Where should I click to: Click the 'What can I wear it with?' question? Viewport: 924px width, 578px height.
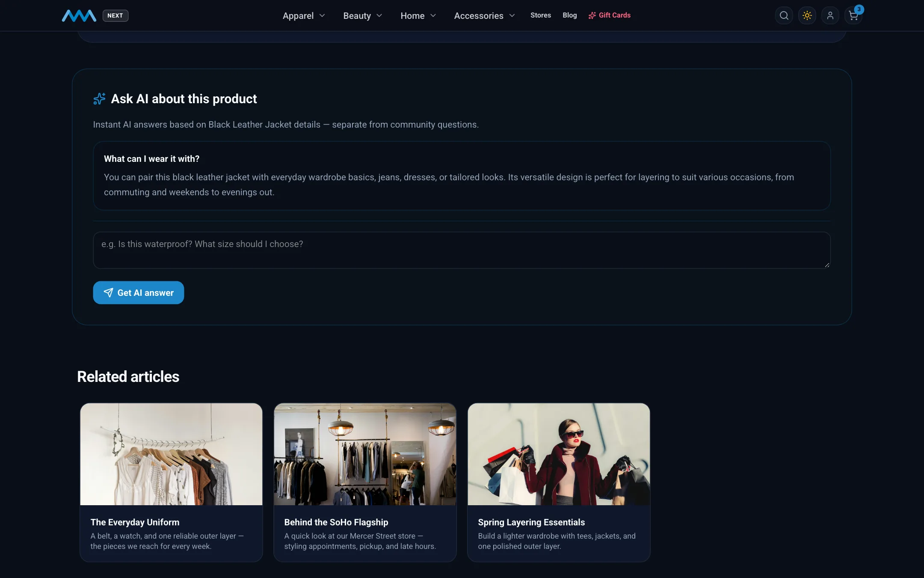click(151, 159)
